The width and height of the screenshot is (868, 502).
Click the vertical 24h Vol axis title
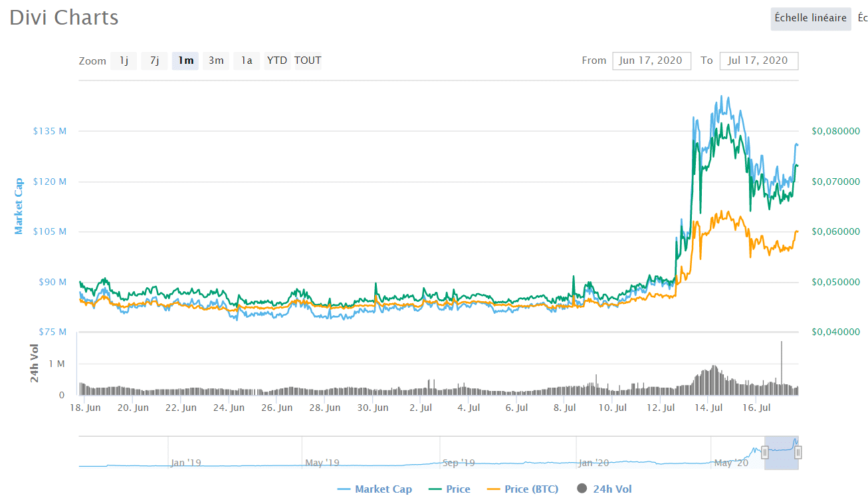[x=34, y=364]
